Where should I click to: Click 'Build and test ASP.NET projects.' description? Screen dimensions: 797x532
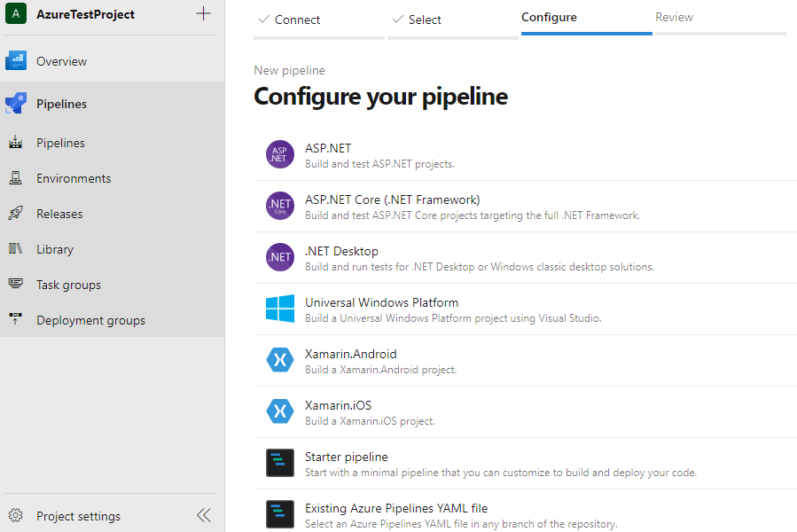click(x=379, y=164)
